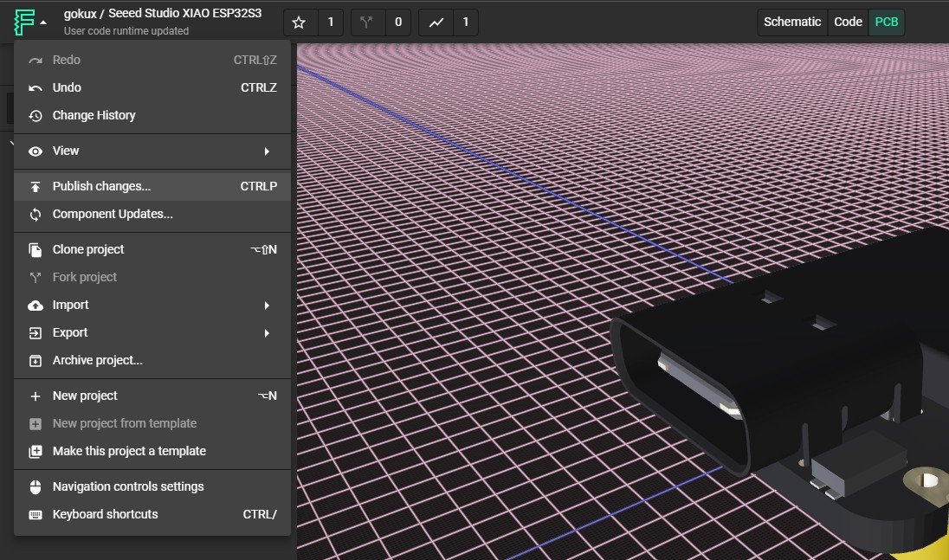Star the project using the star icon
949x560 pixels.
(298, 23)
